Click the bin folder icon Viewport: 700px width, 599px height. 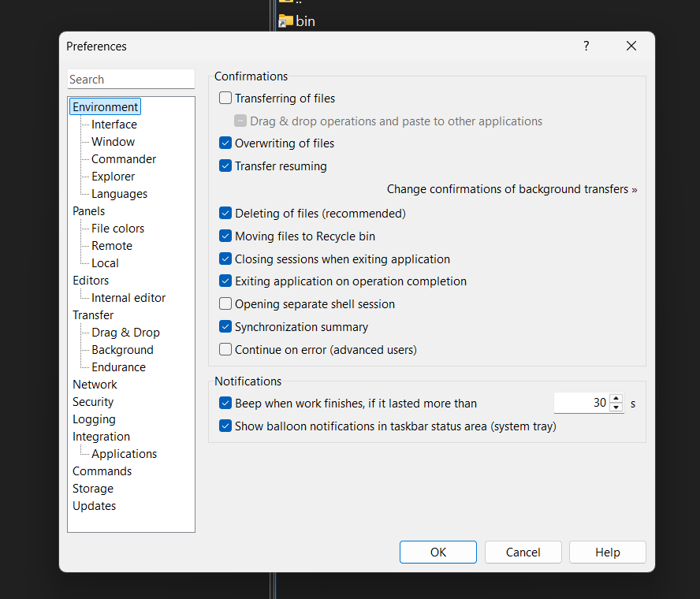click(285, 21)
